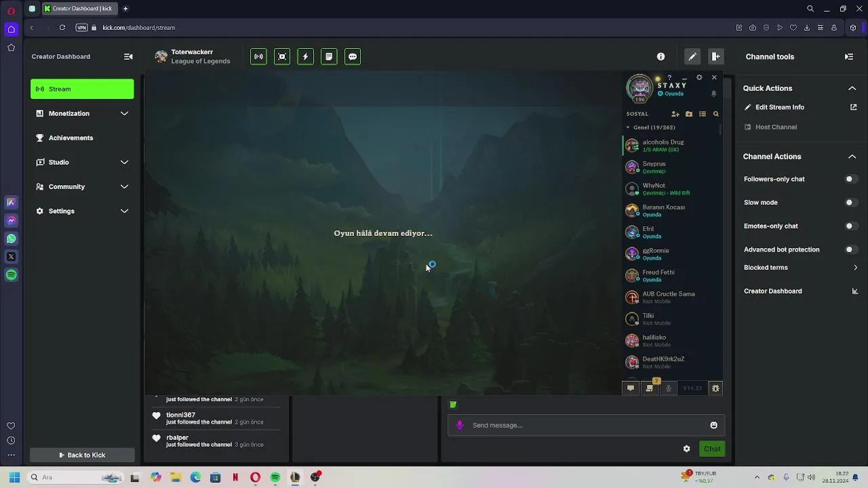Open League client help question mark
The width and height of the screenshot is (868, 488).
pos(669,77)
